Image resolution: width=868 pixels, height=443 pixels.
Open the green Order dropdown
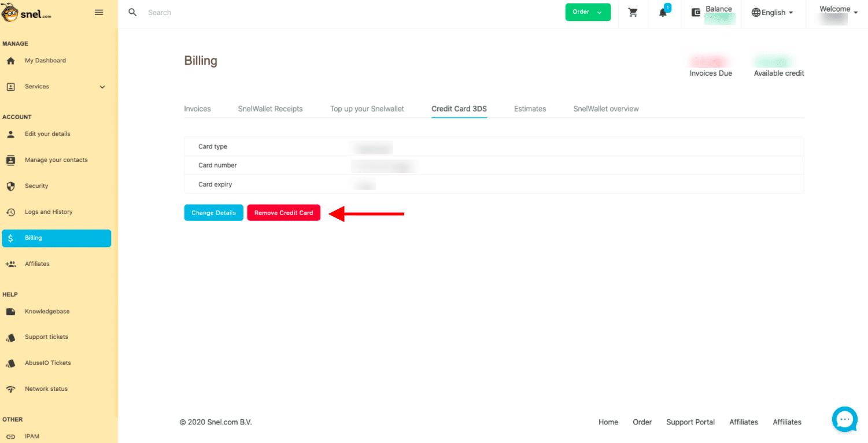point(588,12)
